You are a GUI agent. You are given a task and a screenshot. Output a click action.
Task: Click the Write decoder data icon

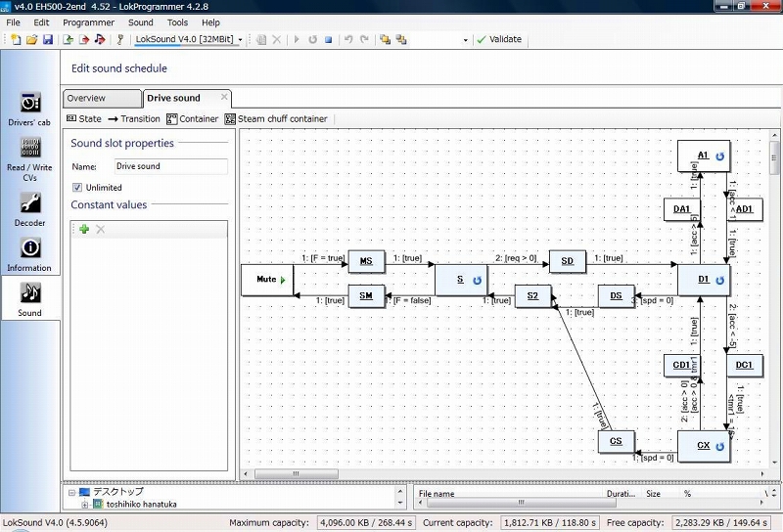point(83,39)
